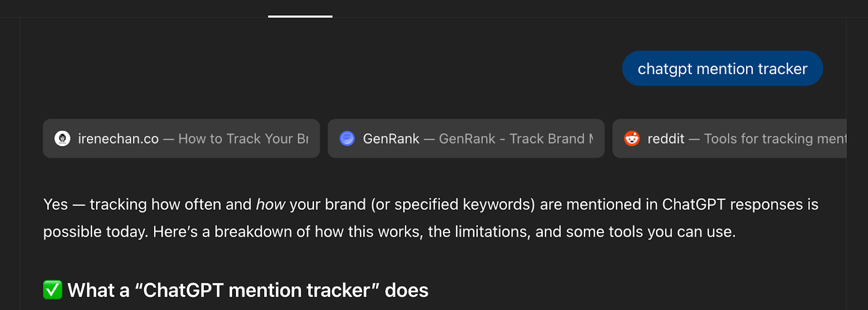This screenshot has width=868, height=310.
Task: Click the underlined active tab at top
Action: pyautogui.click(x=300, y=15)
